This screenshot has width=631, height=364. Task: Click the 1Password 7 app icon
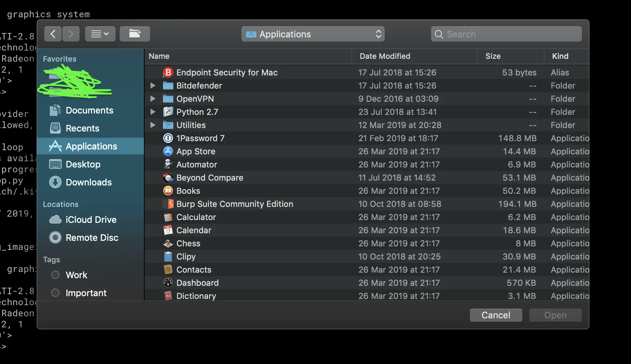coord(168,138)
